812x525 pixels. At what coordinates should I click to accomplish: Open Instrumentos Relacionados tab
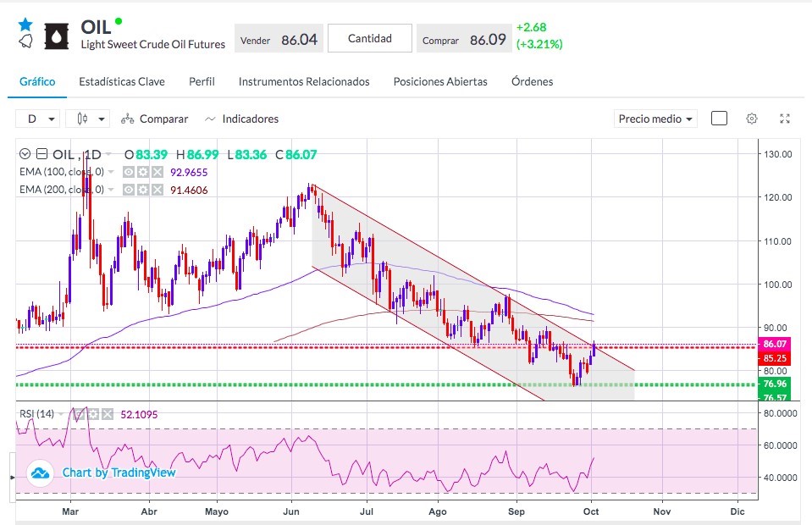[304, 81]
